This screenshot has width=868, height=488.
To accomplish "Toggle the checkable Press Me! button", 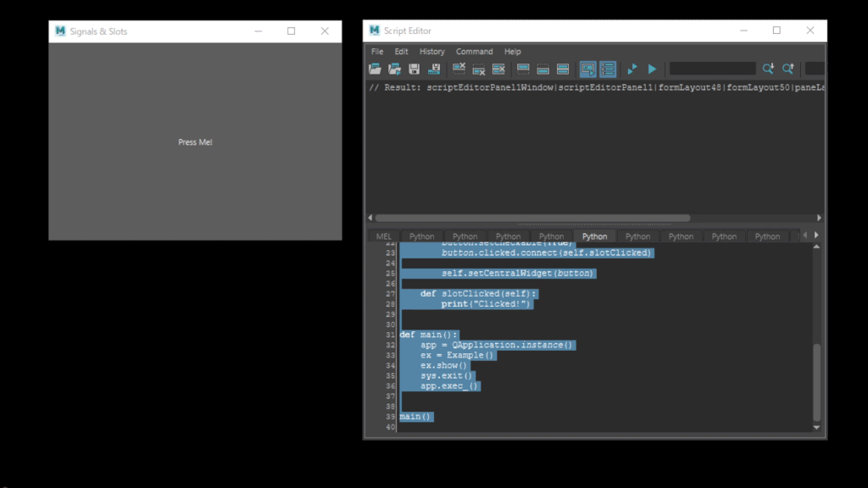I will tap(195, 142).
